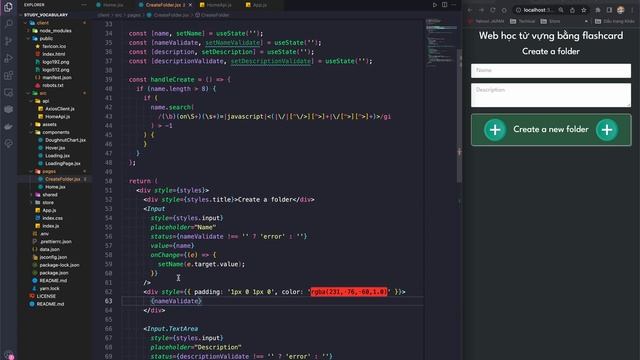Viewport: 640px width, 360px height.
Task: Click the editor minimap
Action: pos(441,43)
